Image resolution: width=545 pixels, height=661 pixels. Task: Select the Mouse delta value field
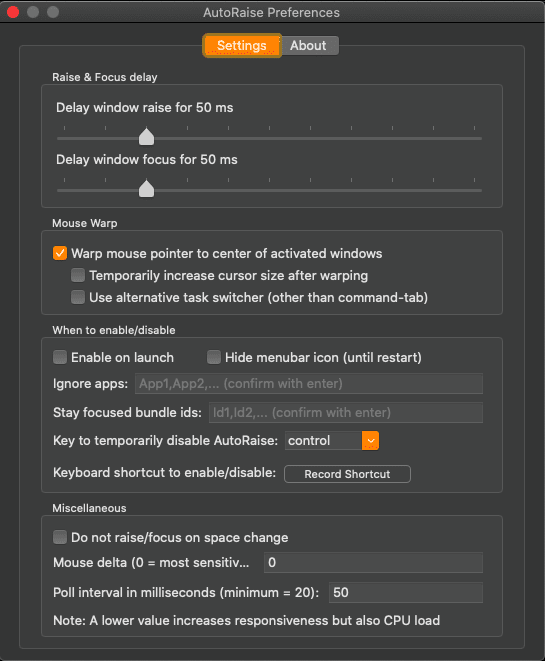click(x=373, y=562)
